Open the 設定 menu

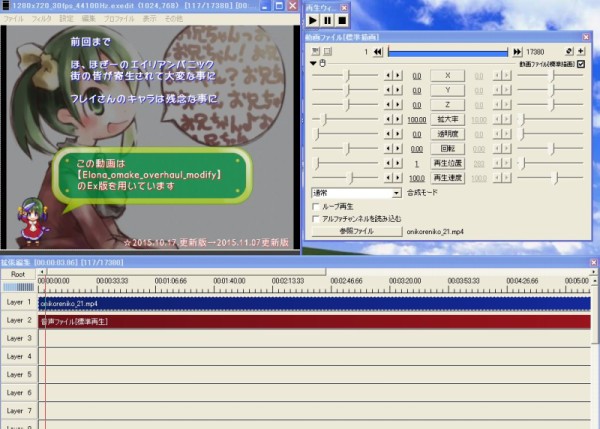pyautogui.click(x=66, y=19)
